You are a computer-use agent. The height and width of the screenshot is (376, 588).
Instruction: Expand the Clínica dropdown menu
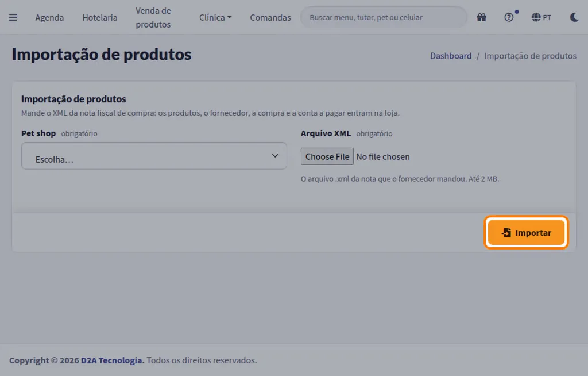(x=215, y=18)
